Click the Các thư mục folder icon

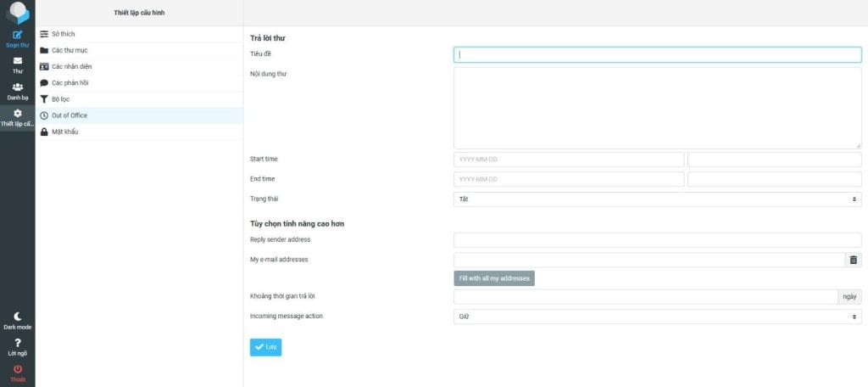point(44,50)
